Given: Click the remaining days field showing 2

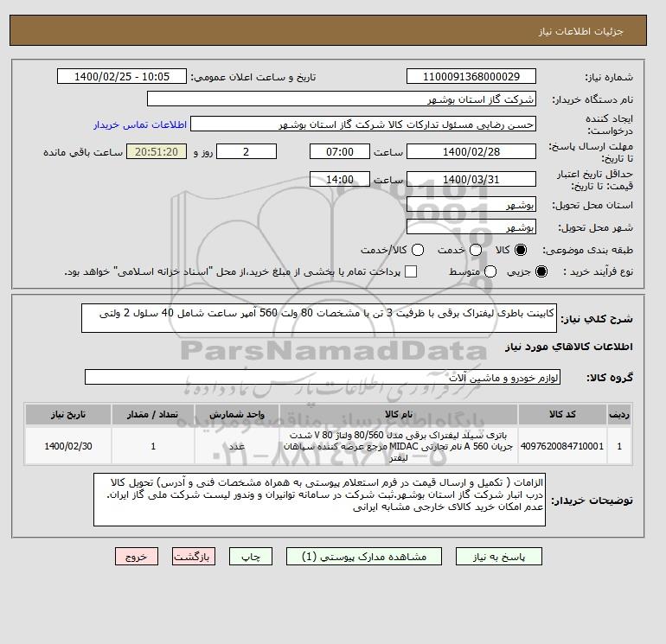Looking at the screenshot, I should 247,151.
